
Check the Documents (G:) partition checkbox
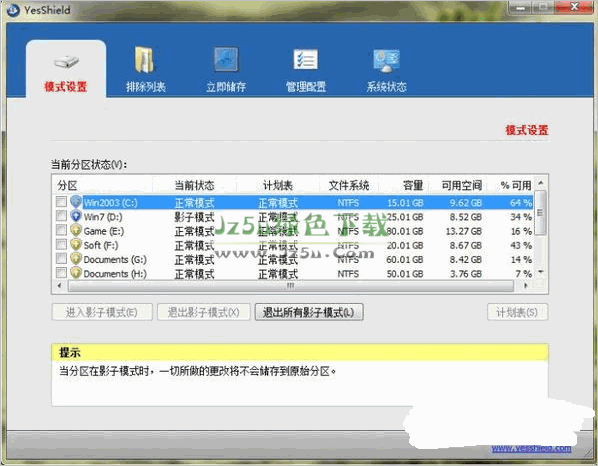tap(61, 259)
